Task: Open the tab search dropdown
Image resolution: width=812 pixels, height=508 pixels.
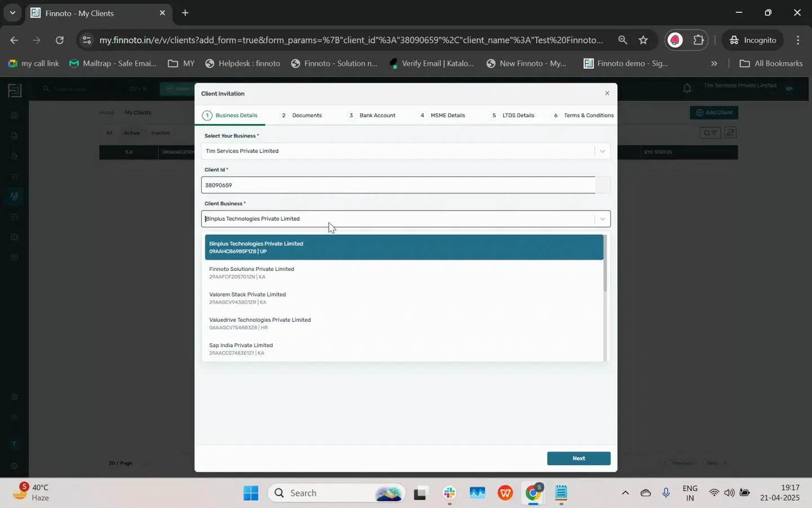Action: tap(12, 12)
